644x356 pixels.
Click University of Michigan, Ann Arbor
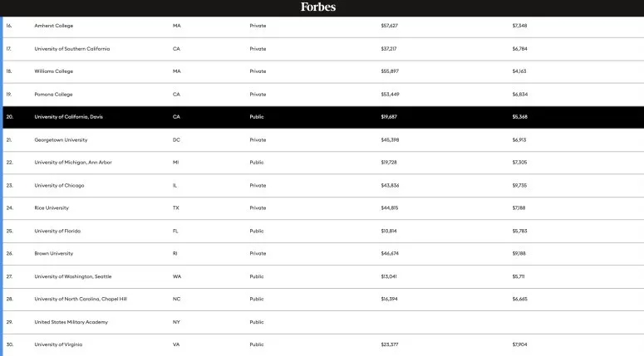73,162
